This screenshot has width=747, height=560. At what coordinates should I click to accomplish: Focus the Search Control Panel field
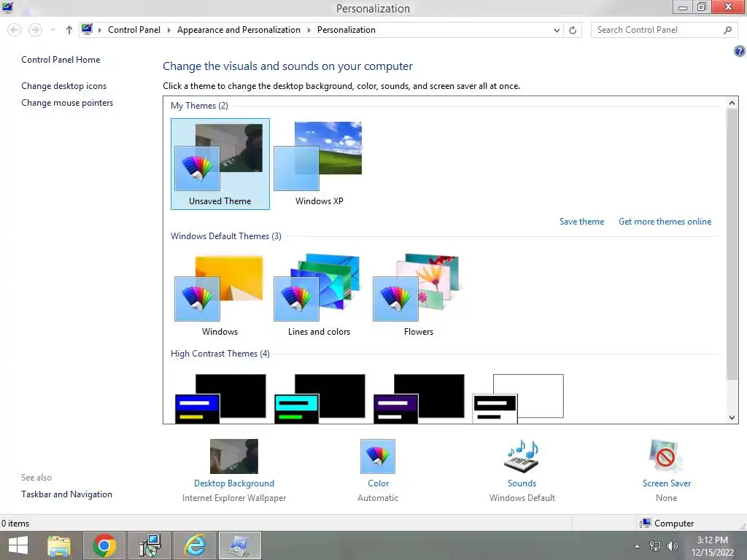point(665,30)
